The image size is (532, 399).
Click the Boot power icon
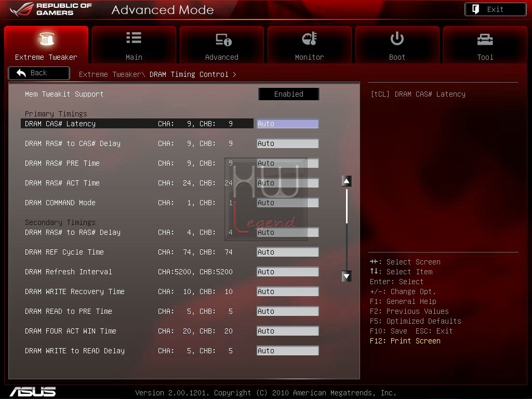pyautogui.click(x=397, y=38)
